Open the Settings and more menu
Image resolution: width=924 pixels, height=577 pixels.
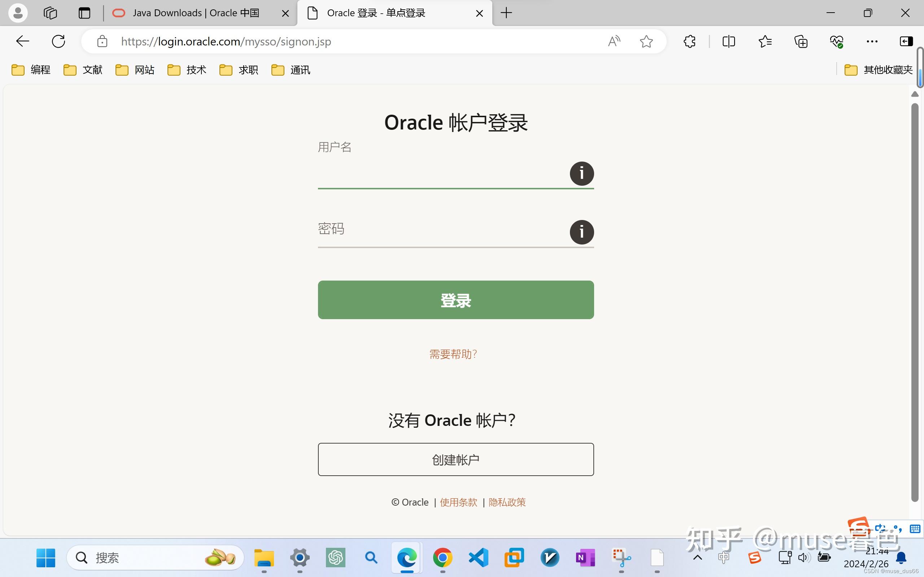(872, 41)
